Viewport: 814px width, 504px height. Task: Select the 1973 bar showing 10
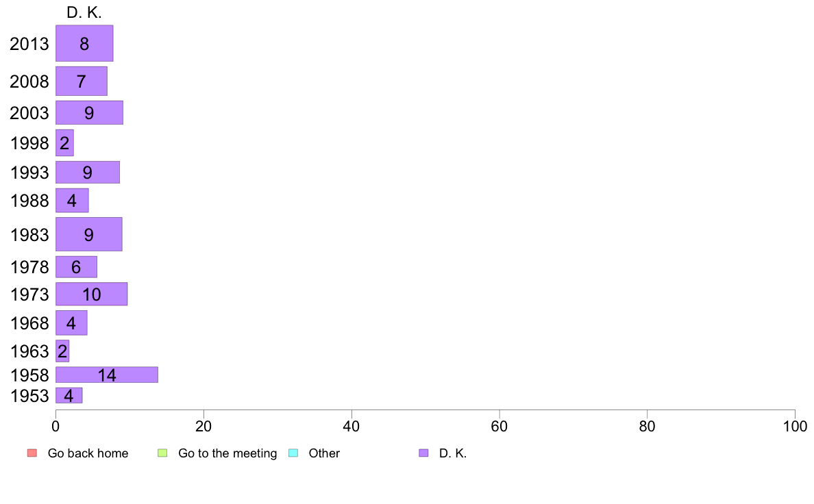(x=91, y=294)
